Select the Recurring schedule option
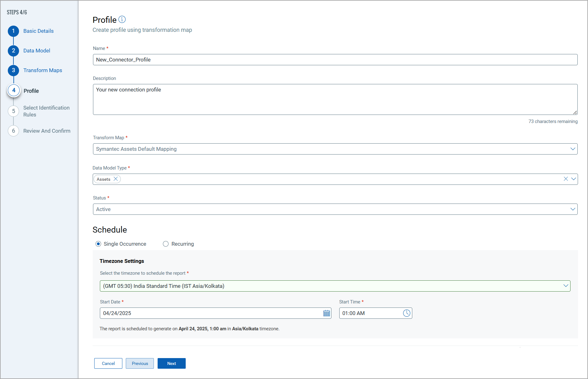This screenshot has height=379, width=588. pos(166,244)
